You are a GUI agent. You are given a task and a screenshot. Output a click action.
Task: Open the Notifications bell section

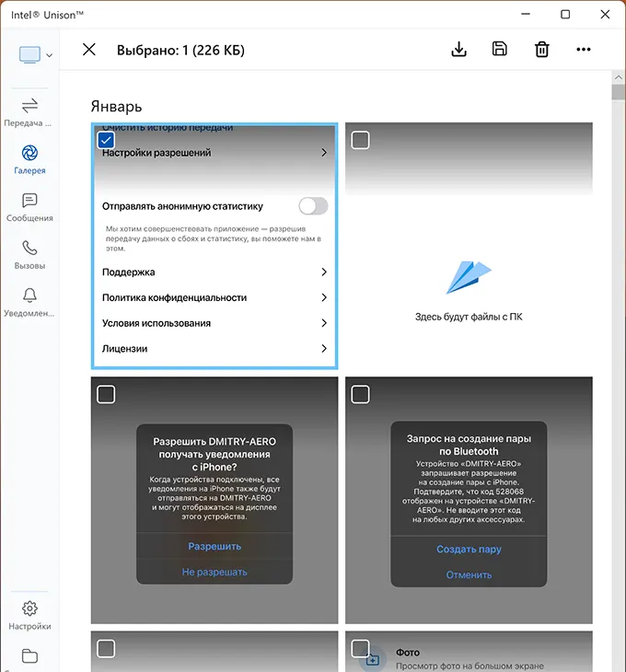coord(29,303)
